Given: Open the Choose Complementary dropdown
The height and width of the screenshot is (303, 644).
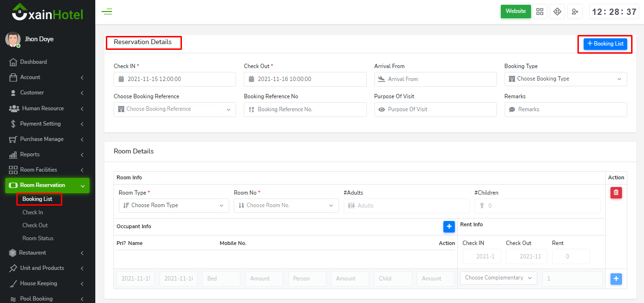Looking at the screenshot, I should point(498,278).
